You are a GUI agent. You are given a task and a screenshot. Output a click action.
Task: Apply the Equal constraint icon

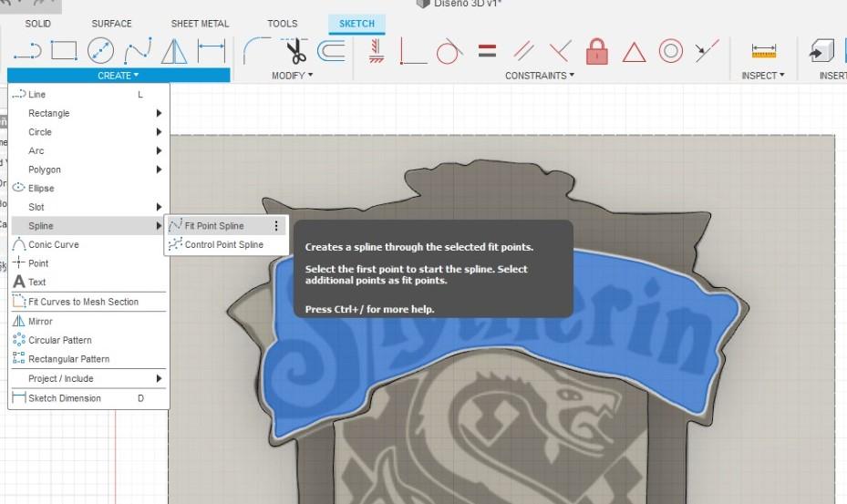click(487, 51)
